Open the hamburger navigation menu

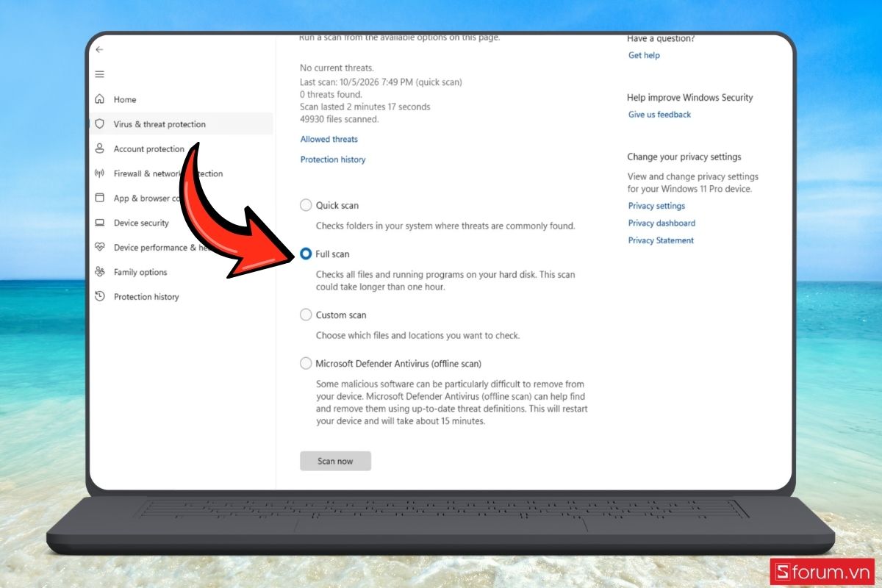(99, 74)
